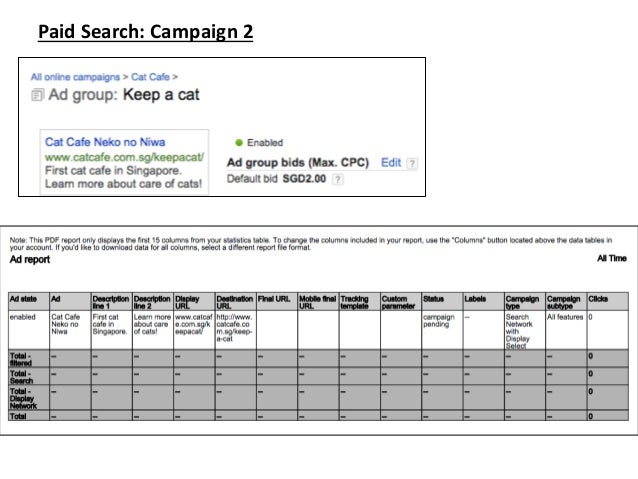Click the help icon next to Edit

413,162
